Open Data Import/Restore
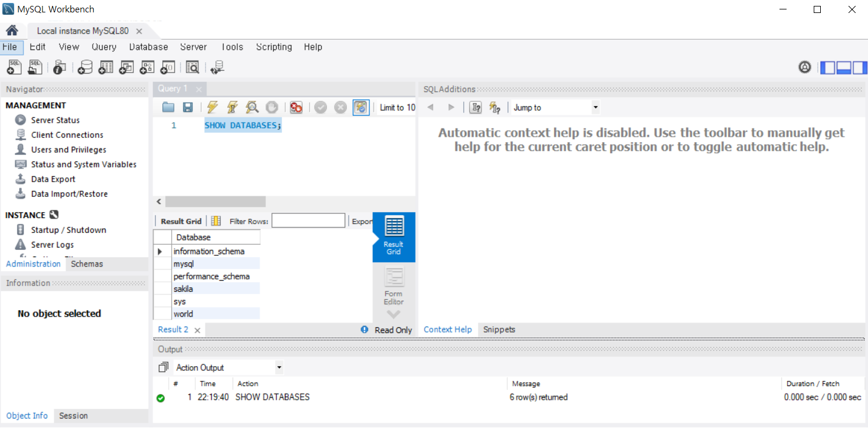 [x=69, y=193]
